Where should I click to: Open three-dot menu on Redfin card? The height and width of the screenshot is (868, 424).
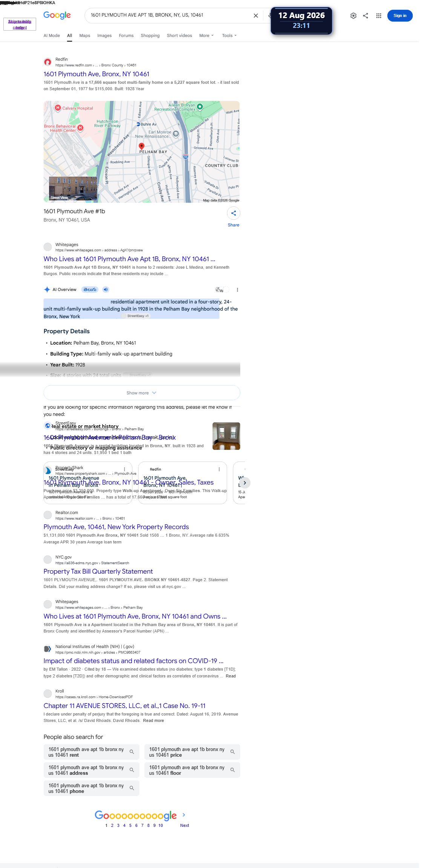219,469
